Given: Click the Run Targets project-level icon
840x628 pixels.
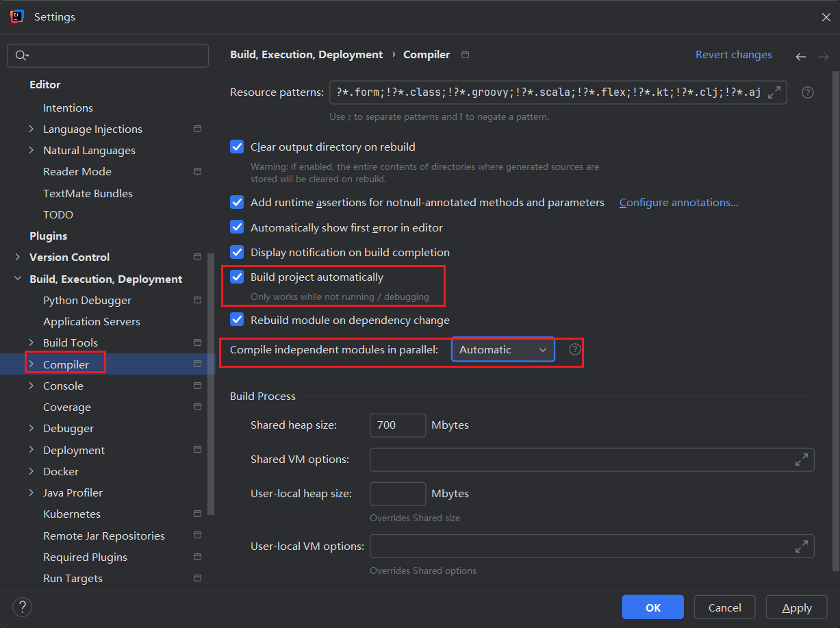Looking at the screenshot, I should [x=197, y=578].
